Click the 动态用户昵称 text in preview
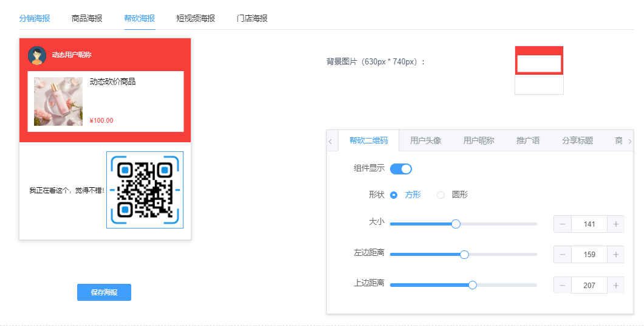This screenshot has width=644, height=327. pyautogui.click(x=72, y=55)
